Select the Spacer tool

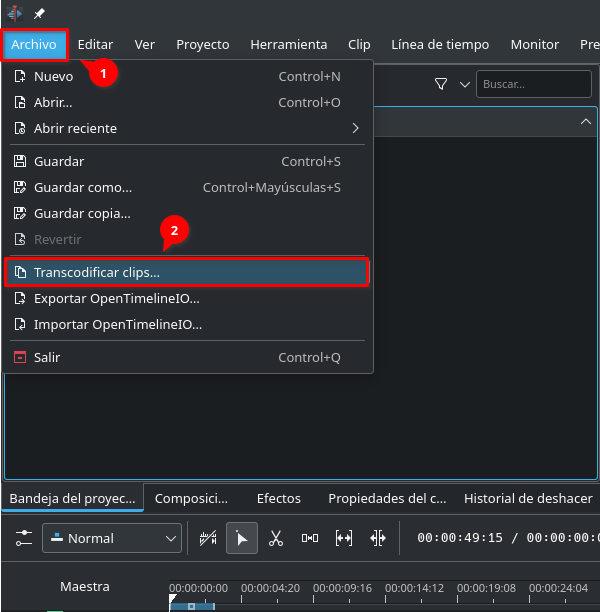pyautogui.click(x=310, y=538)
